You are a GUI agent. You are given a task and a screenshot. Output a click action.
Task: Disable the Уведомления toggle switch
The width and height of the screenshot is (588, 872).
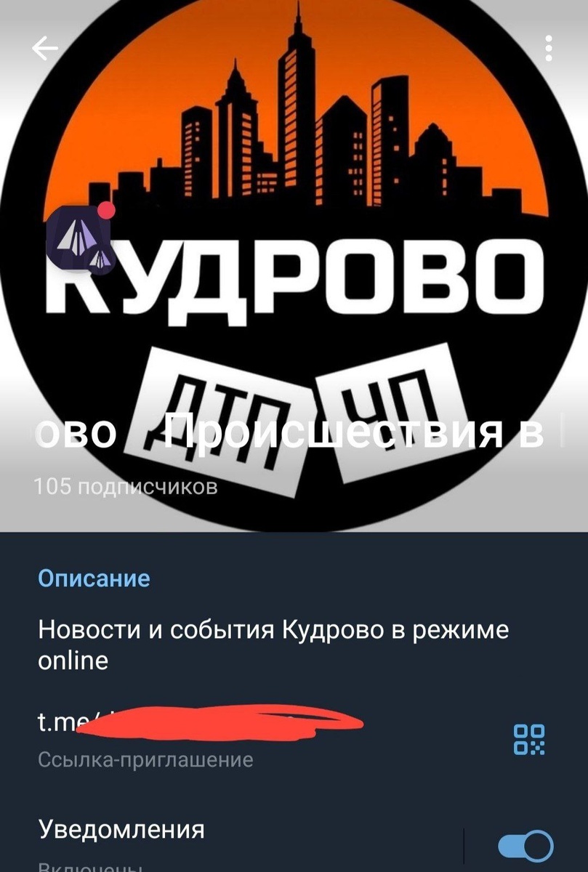525,847
